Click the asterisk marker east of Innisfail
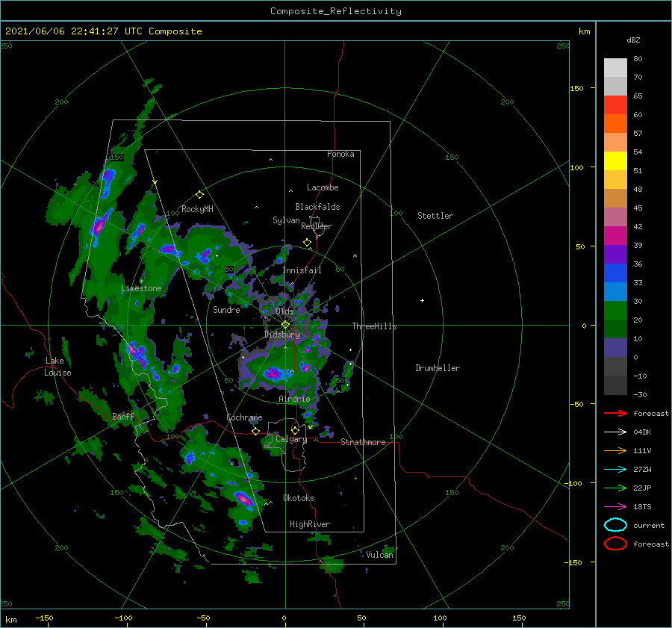The height and width of the screenshot is (628, 672). click(x=355, y=256)
